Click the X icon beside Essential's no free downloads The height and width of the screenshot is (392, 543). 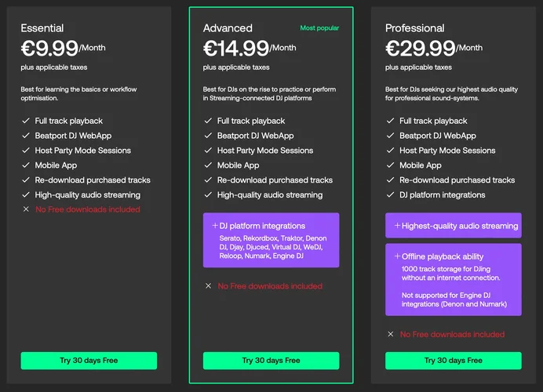click(x=26, y=209)
